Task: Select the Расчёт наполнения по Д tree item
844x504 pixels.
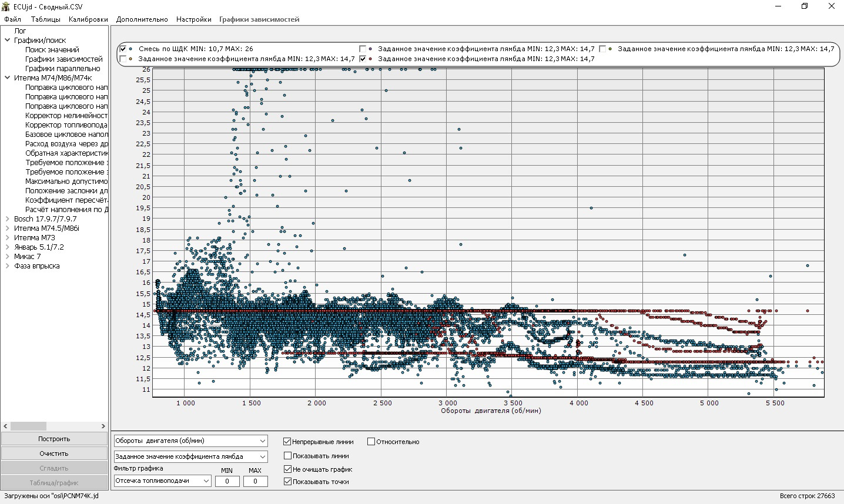Action: pyautogui.click(x=66, y=210)
